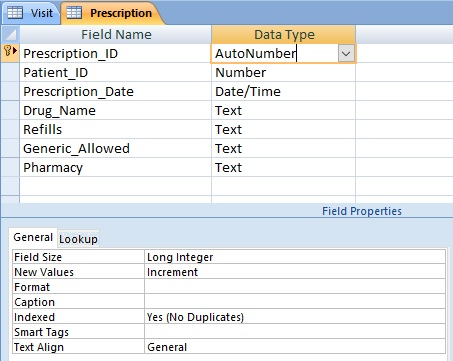Select the General properties tab
Viewport: 453px width, 361px height.
coord(33,237)
